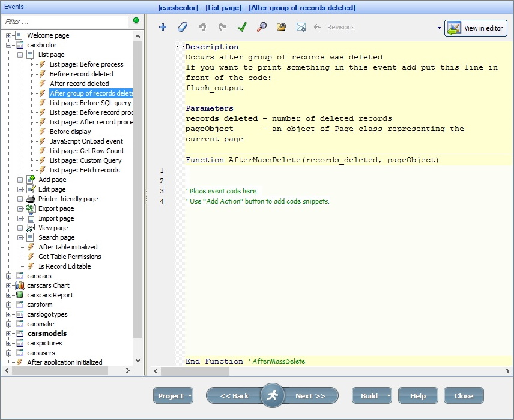Expand the carscars table node

tap(9, 276)
